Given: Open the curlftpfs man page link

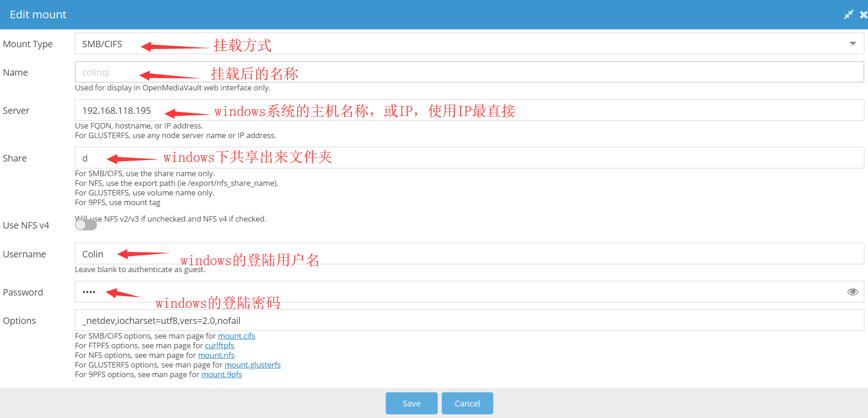Looking at the screenshot, I should pos(220,346).
